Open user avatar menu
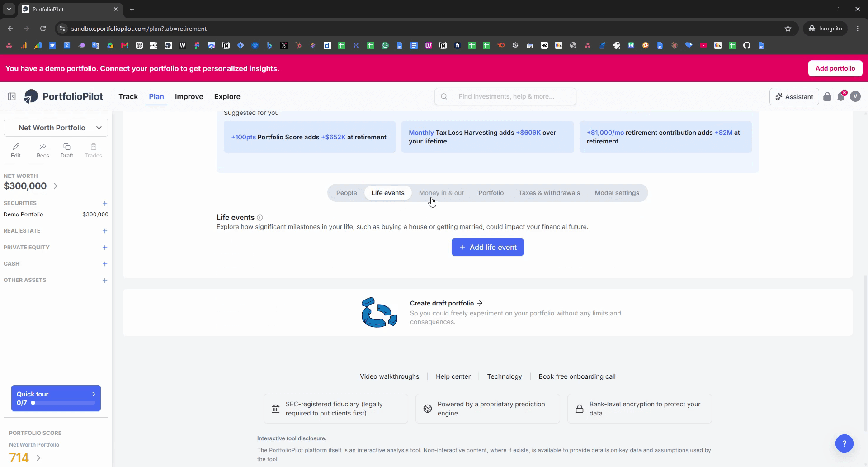868x467 pixels. (855, 96)
